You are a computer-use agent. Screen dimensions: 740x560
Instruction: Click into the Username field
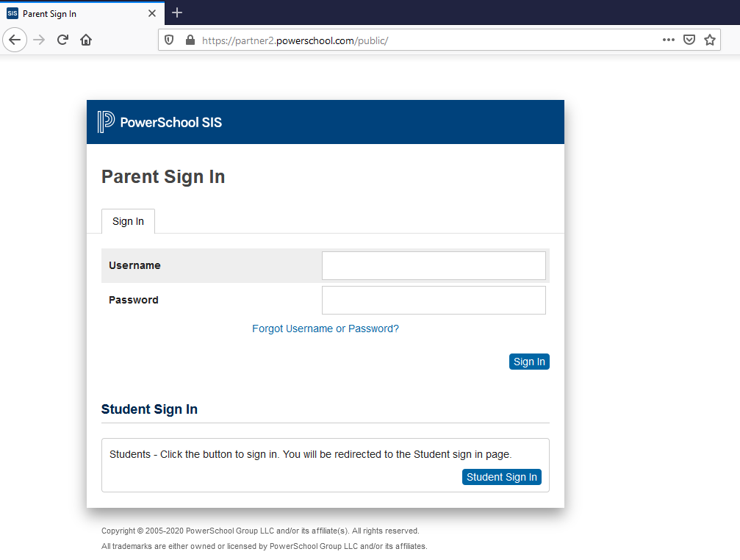(x=434, y=265)
